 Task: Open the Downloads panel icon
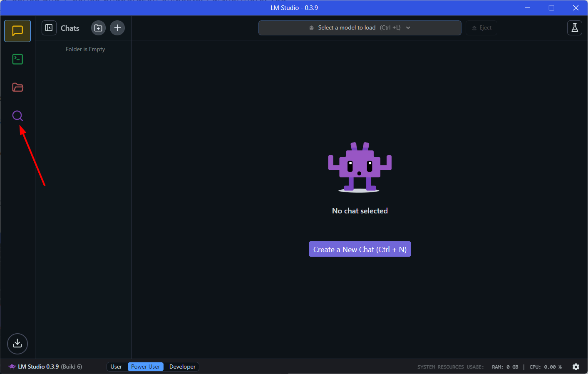pos(17,343)
